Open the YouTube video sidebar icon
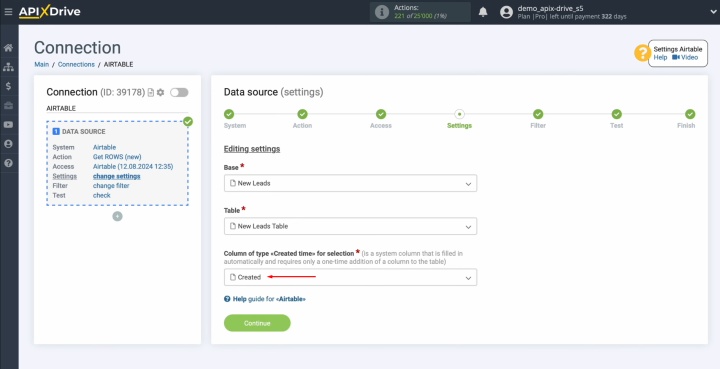The image size is (720, 369). pyautogui.click(x=8, y=125)
